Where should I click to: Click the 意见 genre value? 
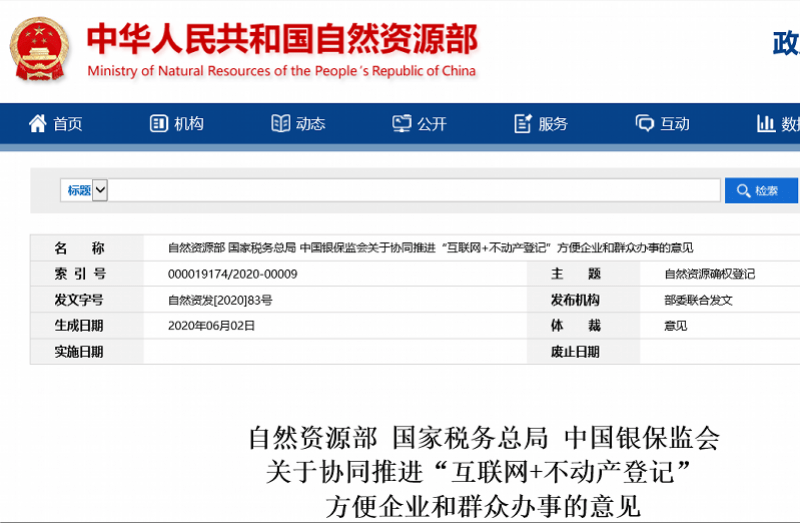coord(676,326)
